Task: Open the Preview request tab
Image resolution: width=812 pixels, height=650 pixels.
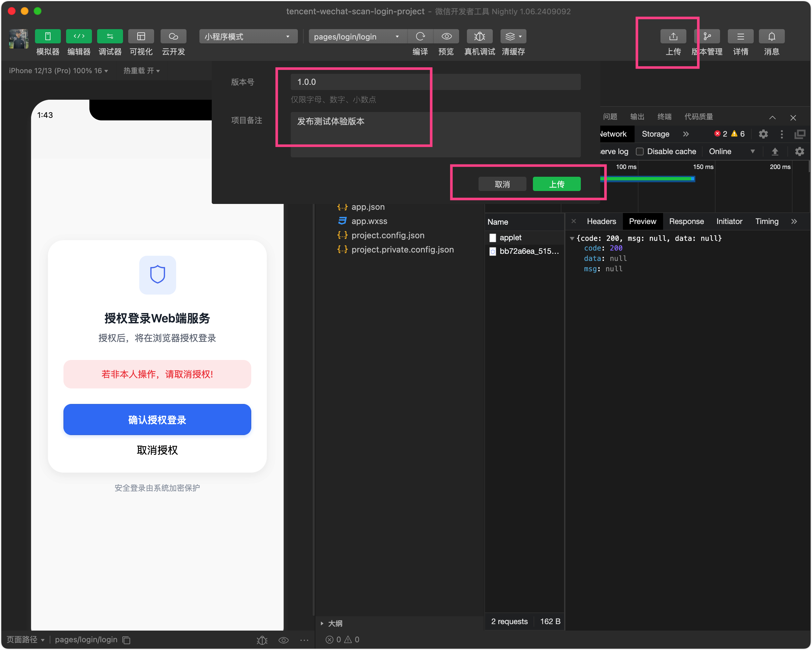Action: click(643, 221)
